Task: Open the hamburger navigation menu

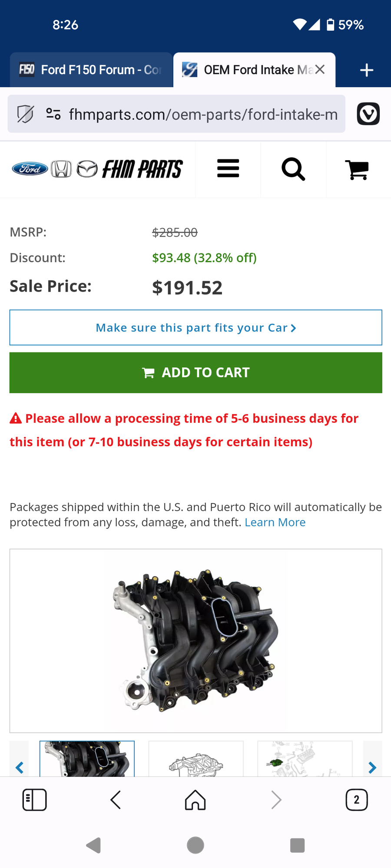Action: [228, 169]
